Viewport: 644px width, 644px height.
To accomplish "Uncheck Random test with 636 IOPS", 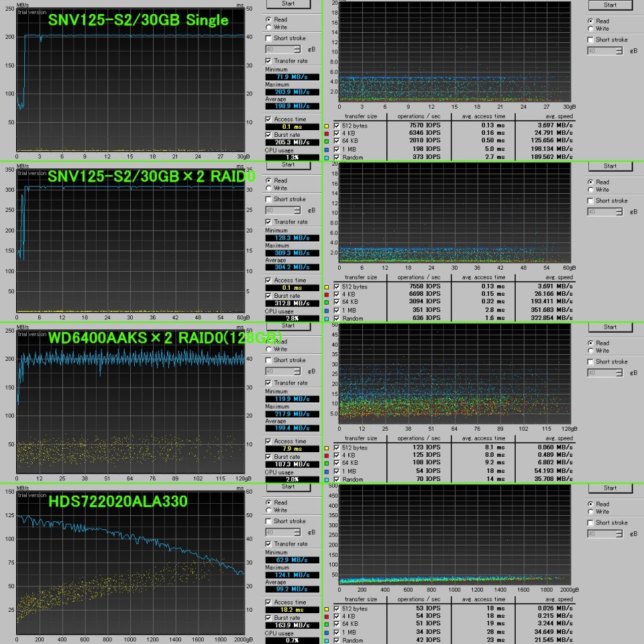I will [x=337, y=318].
